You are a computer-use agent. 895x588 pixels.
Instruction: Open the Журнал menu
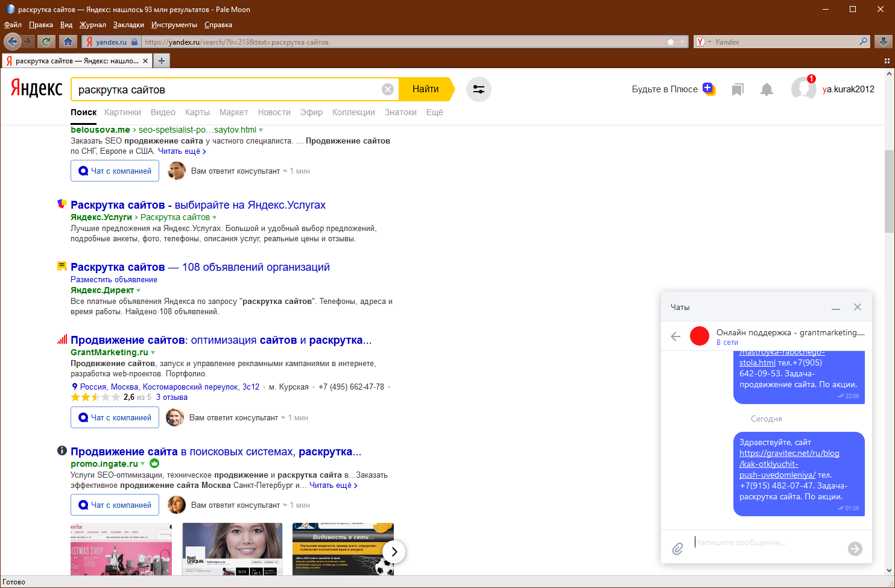[x=93, y=25]
